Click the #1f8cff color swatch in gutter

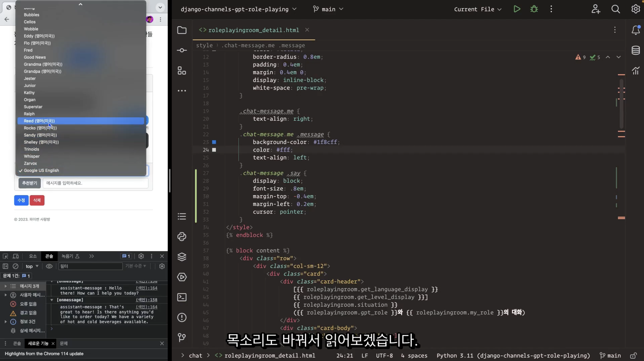pos(214,142)
